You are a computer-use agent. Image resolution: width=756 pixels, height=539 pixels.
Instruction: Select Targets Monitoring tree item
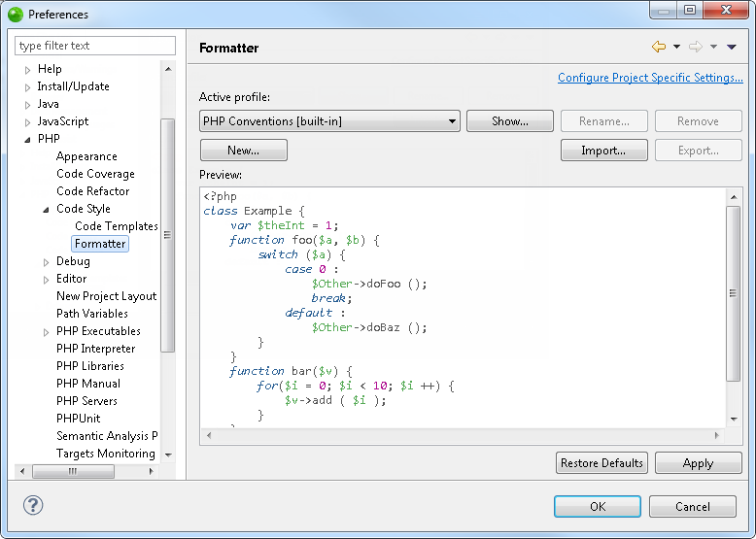pos(106,454)
